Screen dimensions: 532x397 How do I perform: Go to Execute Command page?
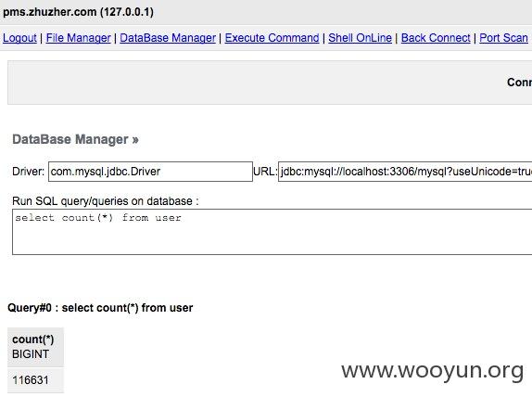[x=272, y=38]
